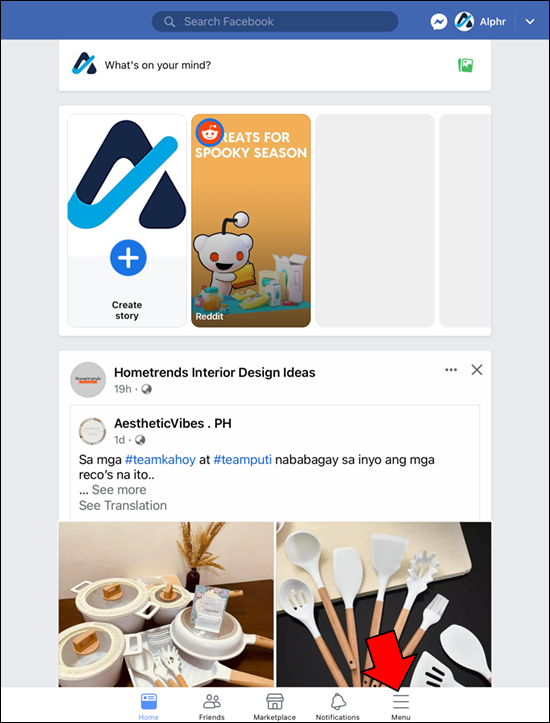Dismiss the Hometrends post with X

pyautogui.click(x=477, y=370)
